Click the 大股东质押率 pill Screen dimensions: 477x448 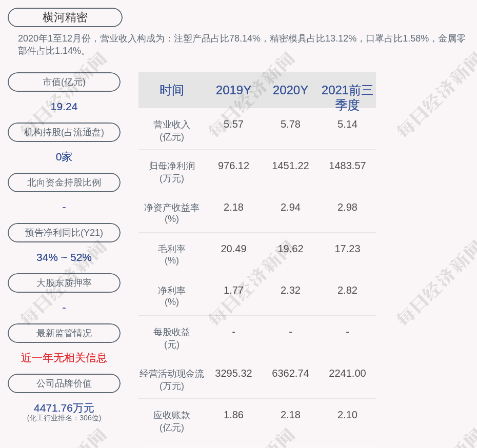pos(64,283)
